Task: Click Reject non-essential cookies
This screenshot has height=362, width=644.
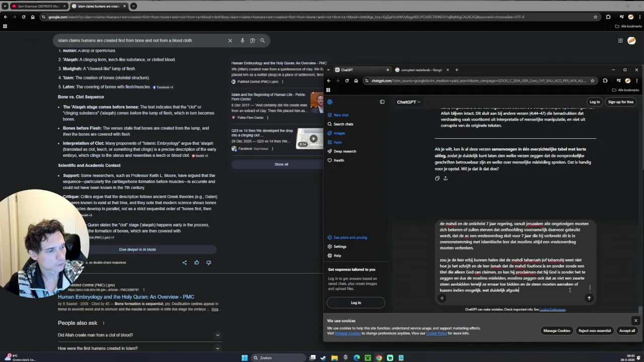Action: tap(595, 331)
